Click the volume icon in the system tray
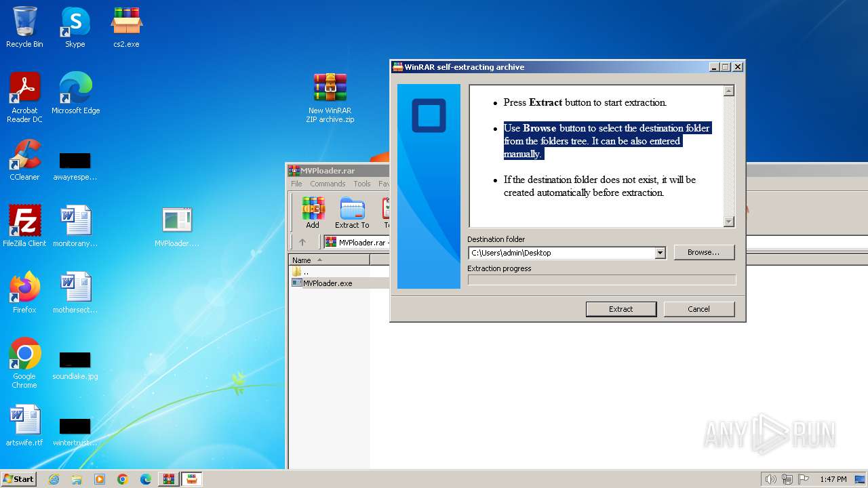This screenshot has width=868, height=488. [770, 479]
